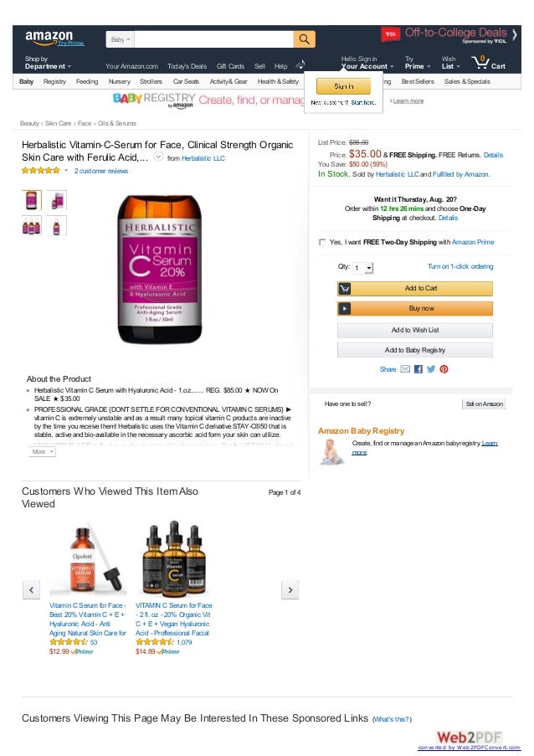Share product via email envelope icon

coord(405,369)
